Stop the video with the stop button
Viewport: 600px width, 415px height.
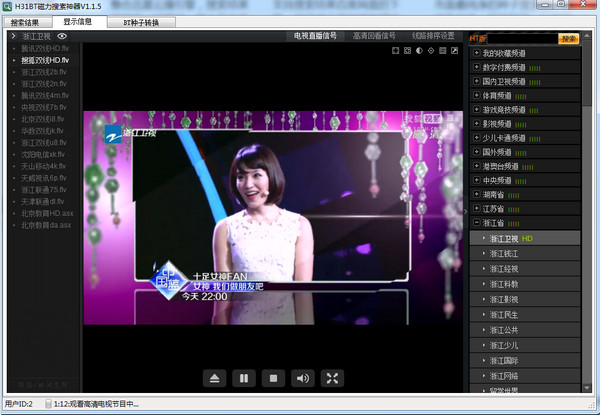coord(272,378)
